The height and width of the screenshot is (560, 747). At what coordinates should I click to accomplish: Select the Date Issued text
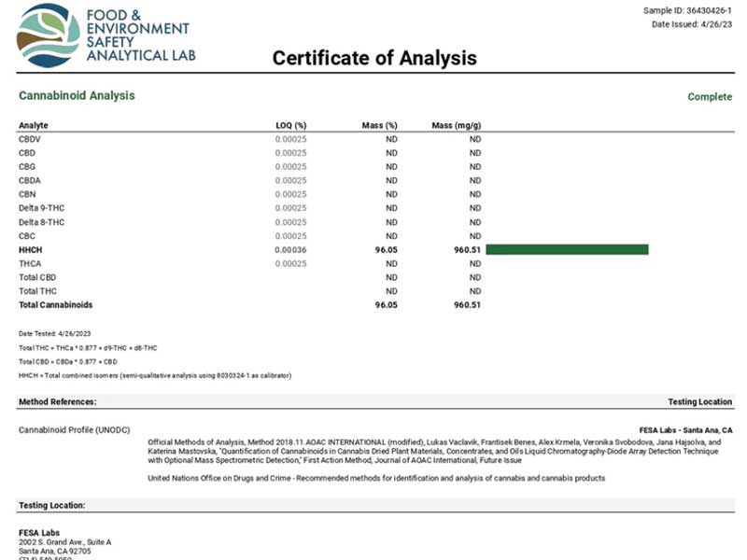coord(691,24)
